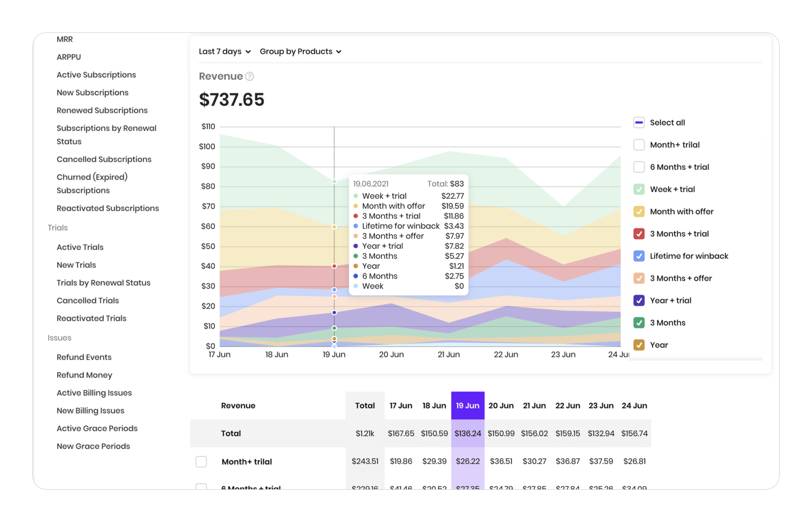Navigate to Refund Events
812x522 pixels.
pyautogui.click(x=84, y=357)
